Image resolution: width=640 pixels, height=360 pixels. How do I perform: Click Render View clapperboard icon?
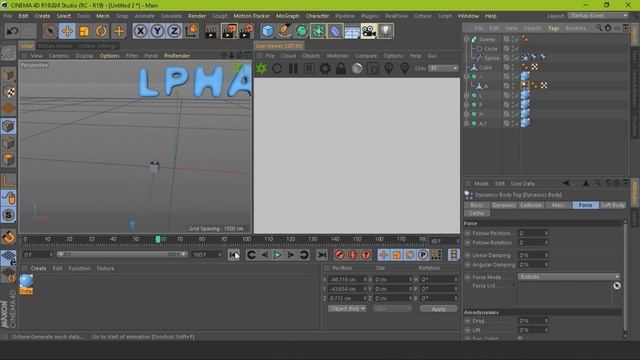pos(211,31)
